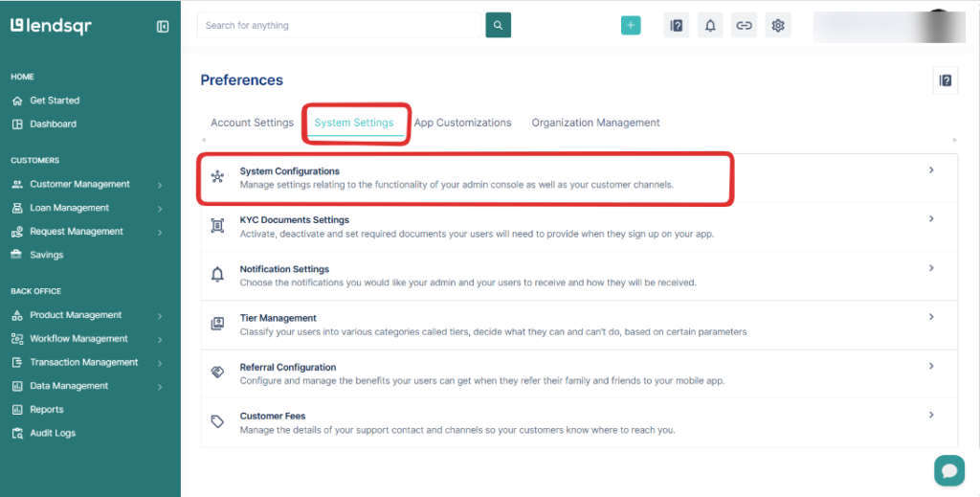Click tab strip right scroll arrow
Image resolution: width=980 pixels, height=497 pixels.
[954, 140]
